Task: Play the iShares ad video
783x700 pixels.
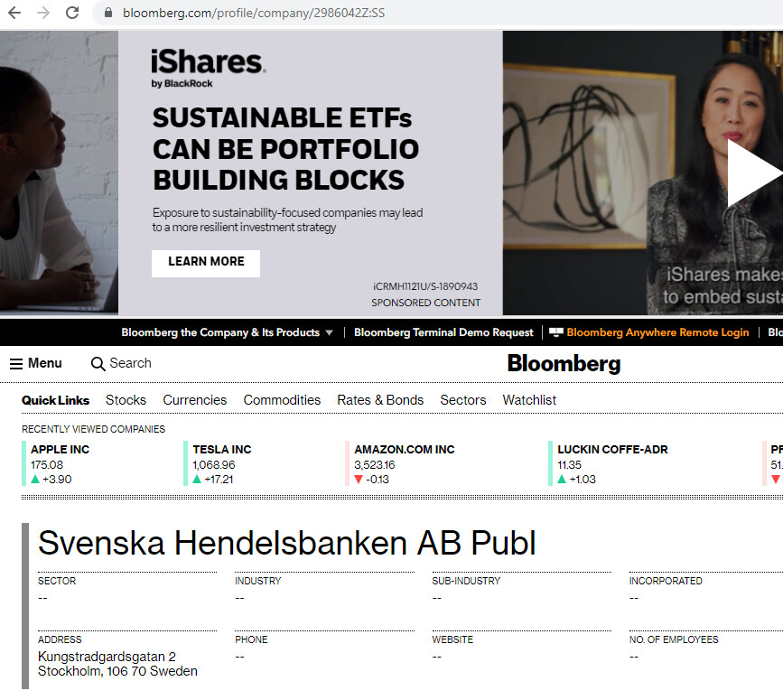Action: [x=752, y=173]
